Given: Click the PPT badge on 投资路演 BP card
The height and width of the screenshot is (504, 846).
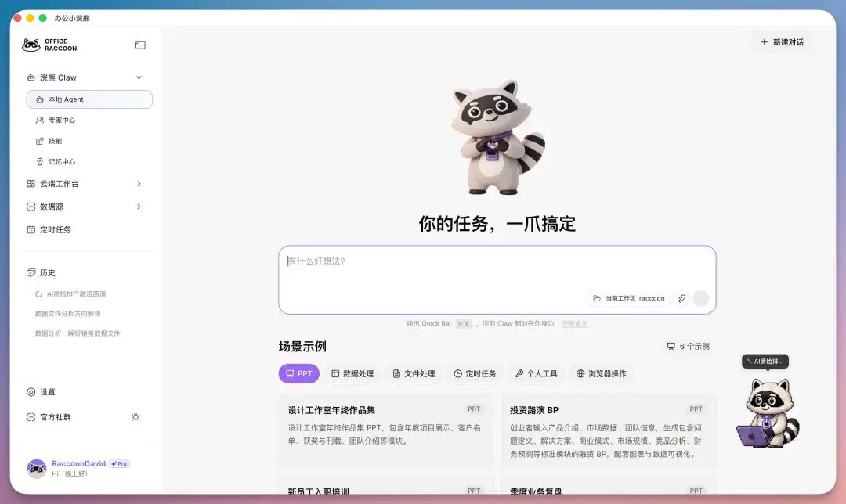Looking at the screenshot, I should (696, 409).
